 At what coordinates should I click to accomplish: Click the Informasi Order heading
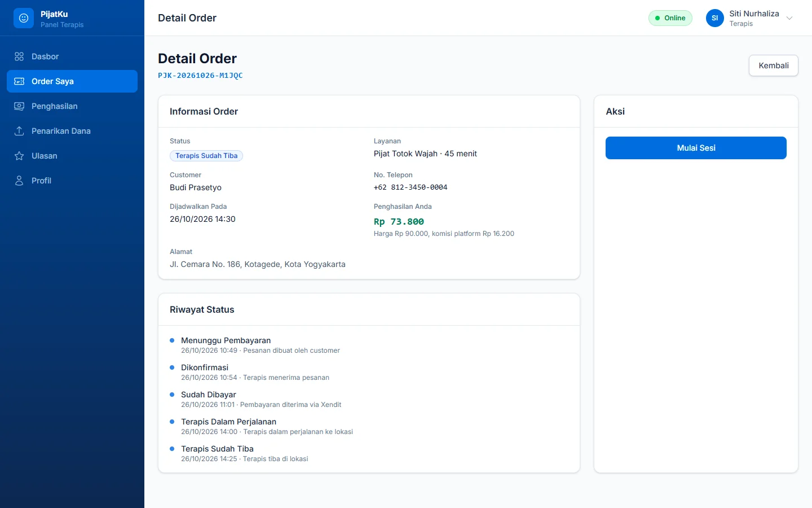tap(204, 111)
